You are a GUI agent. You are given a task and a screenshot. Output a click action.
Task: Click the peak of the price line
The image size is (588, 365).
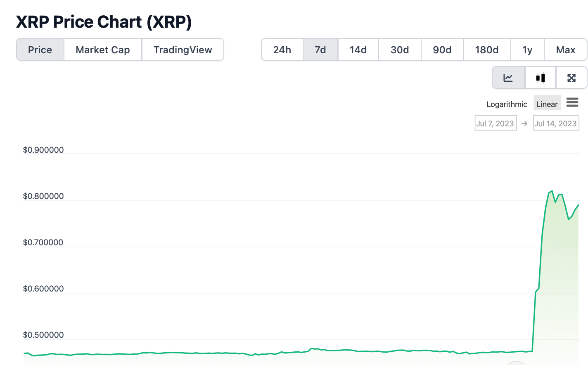tap(552, 191)
